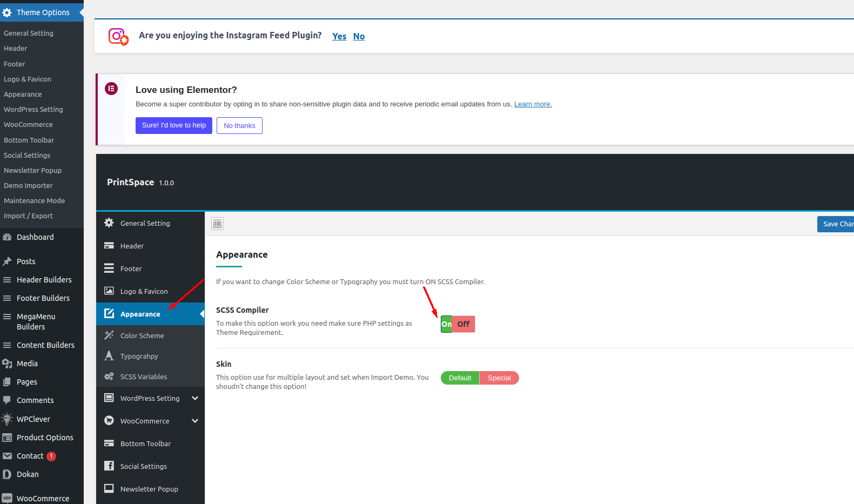Click the Bottom Toolbar icon in panel

109,443
